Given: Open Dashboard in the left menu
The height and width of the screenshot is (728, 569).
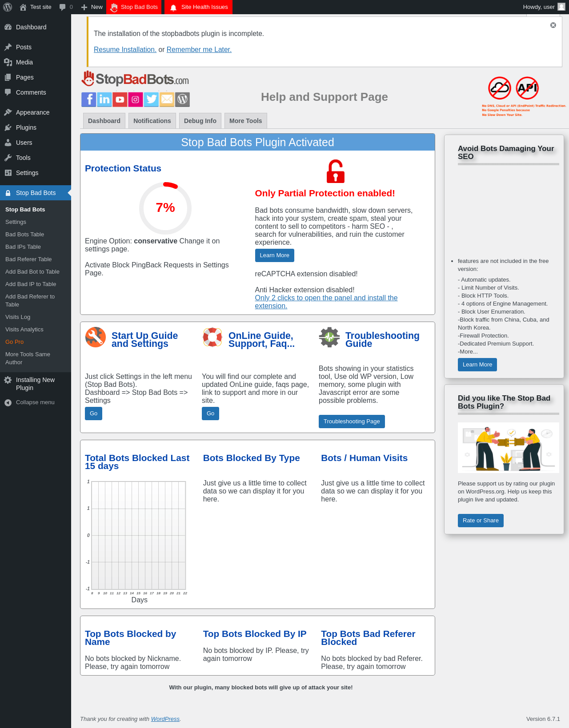Looking at the screenshot, I should point(36,27).
